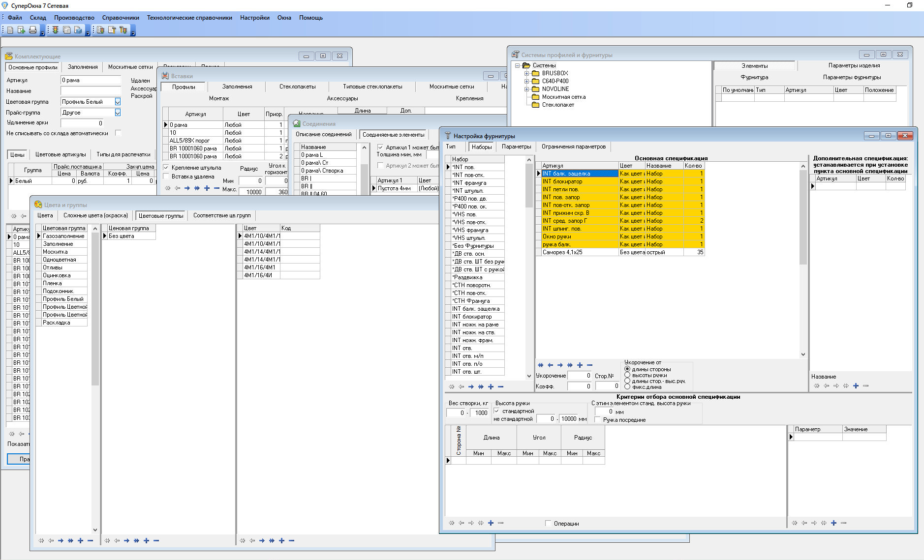Click the traffic light toolbar icon
The width and height of the screenshot is (924, 560).
point(56,30)
